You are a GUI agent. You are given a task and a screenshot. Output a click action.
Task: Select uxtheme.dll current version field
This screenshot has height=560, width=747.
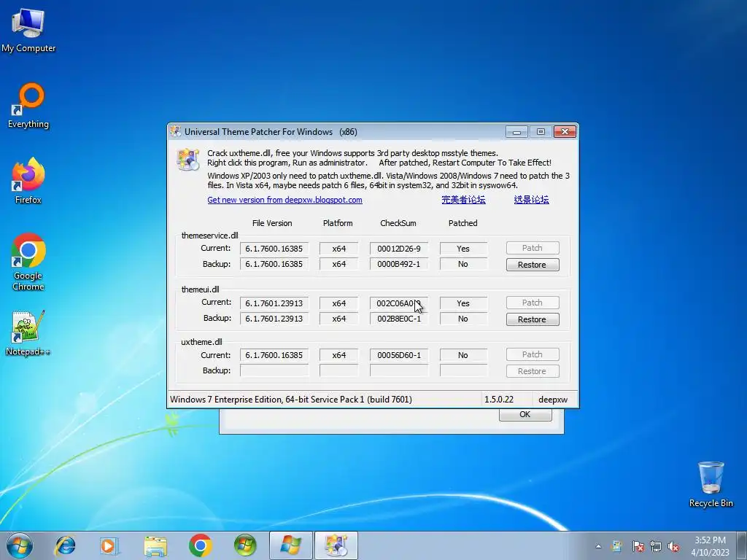274,355
